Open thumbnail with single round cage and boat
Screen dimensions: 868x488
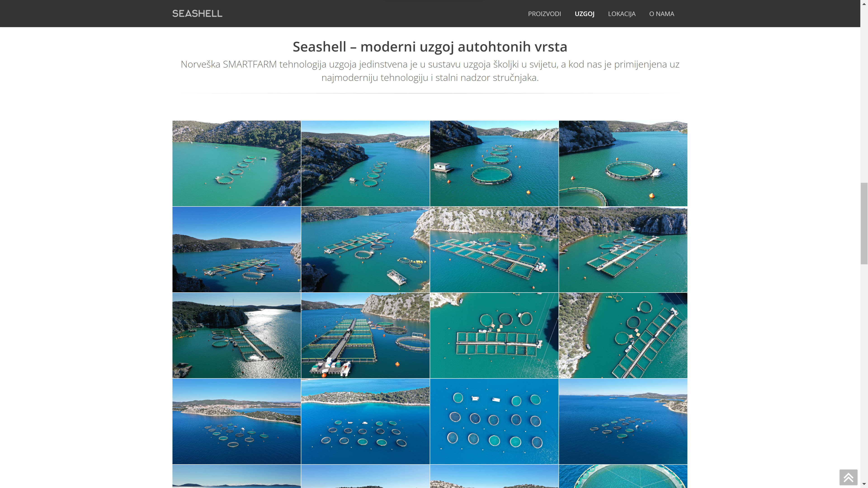point(623,163)
